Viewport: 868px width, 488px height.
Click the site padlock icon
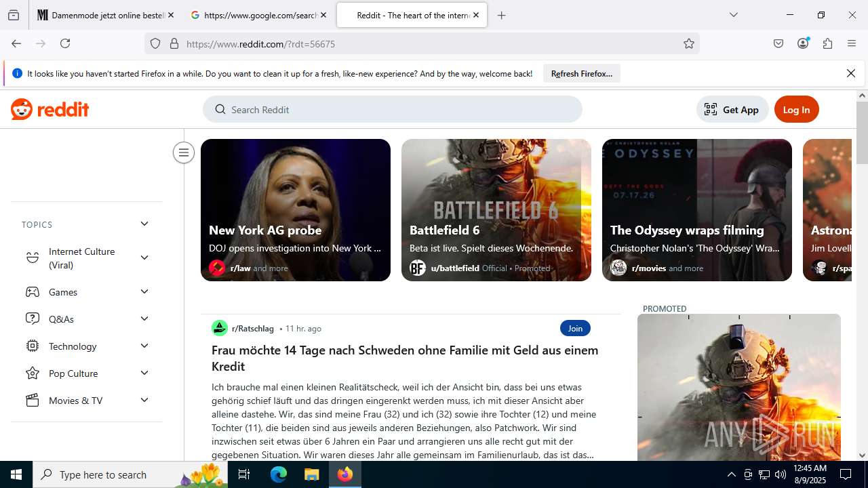174,43
